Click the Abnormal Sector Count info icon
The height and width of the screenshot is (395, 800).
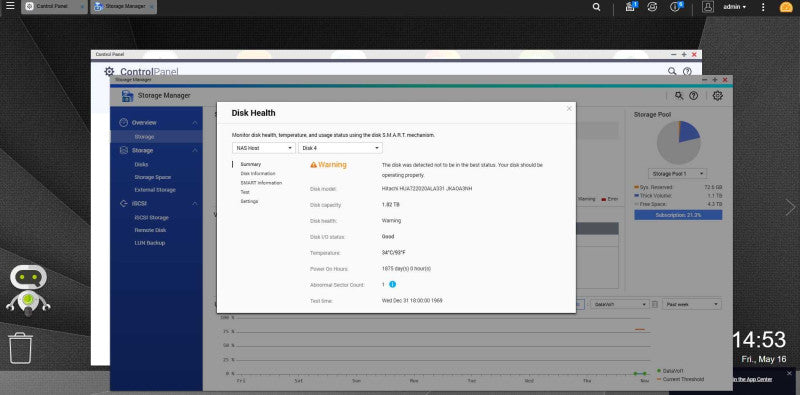(x=392, y=284)
